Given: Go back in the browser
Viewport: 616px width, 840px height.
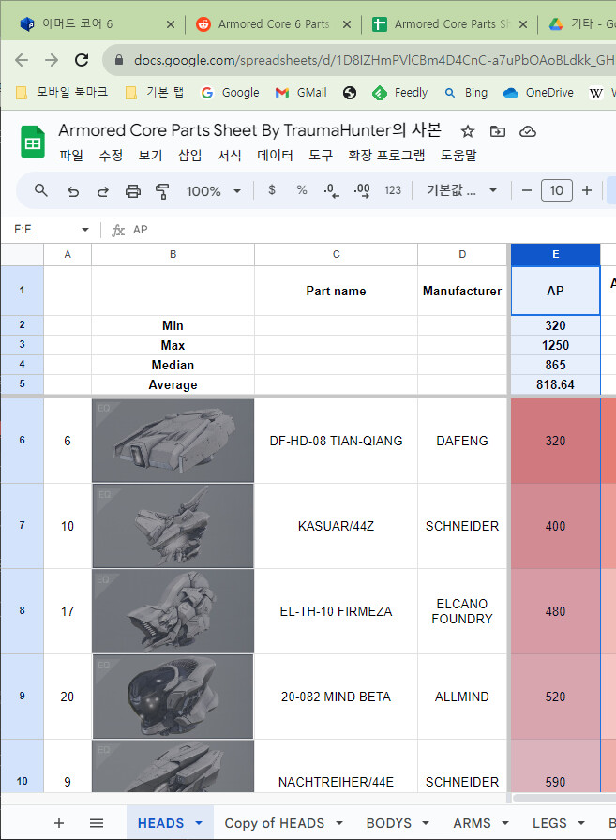Looking at the screenshot, I should (22, 60).
